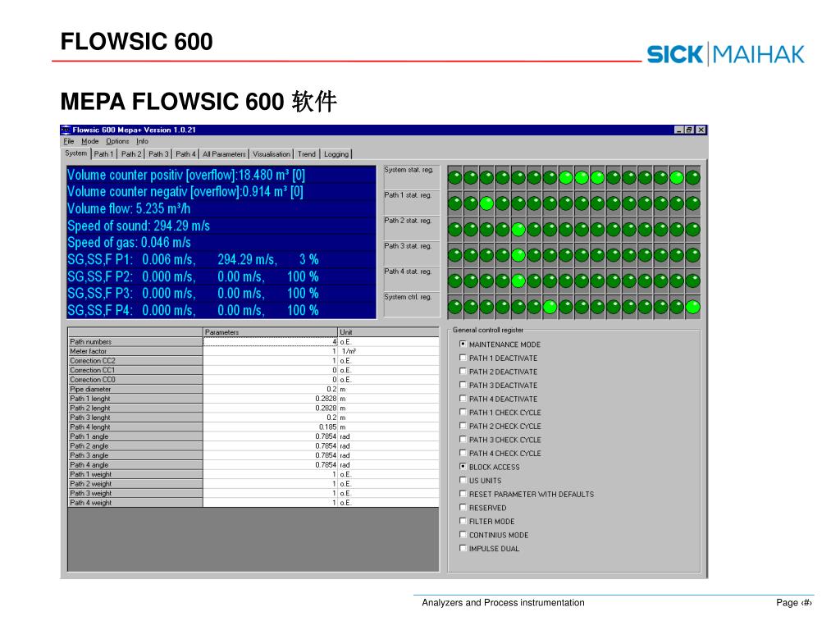The width and height of the screenshot is (840, 630).
Task: Click last LED in Path 1 stat. reg. row
Action: [x=692, y=203]
